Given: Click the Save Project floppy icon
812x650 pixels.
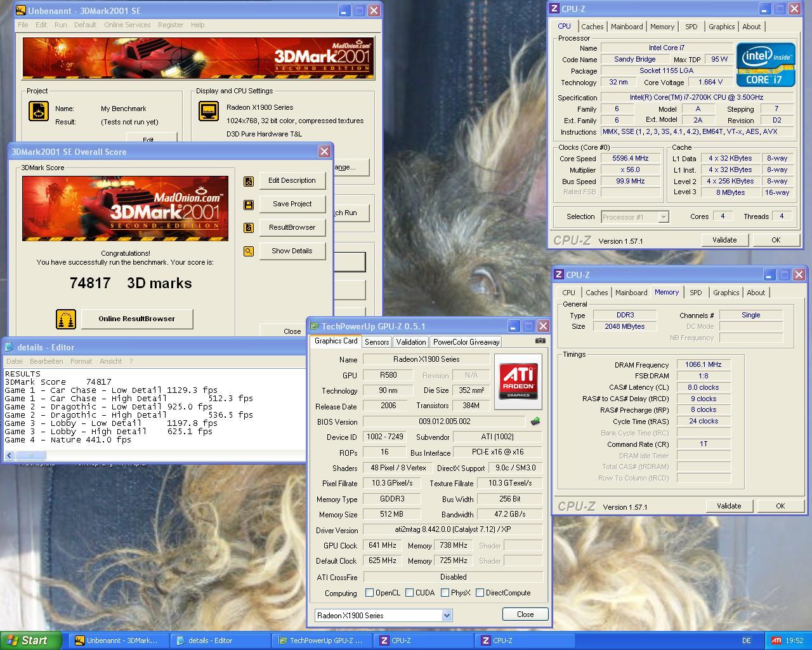Looking at the screenshot, I should tap(249, 204).
